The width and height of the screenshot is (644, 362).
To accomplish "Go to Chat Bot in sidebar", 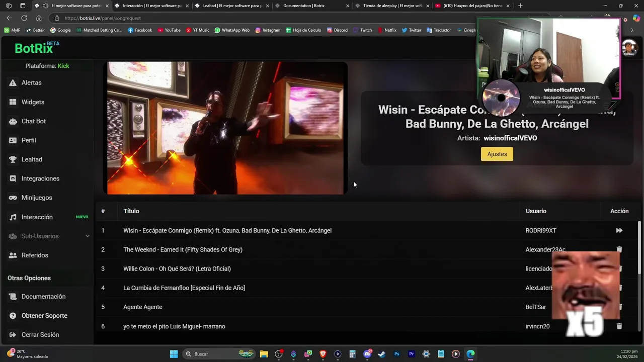I will coord(33,121).
